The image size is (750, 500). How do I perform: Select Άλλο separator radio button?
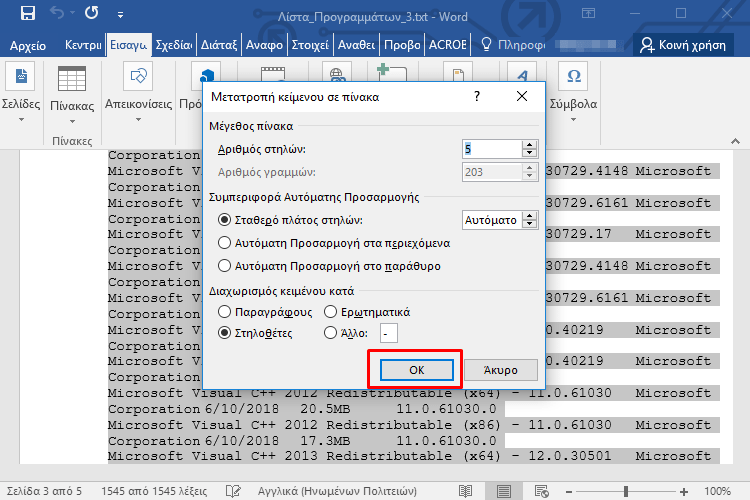tap(330, 333)
